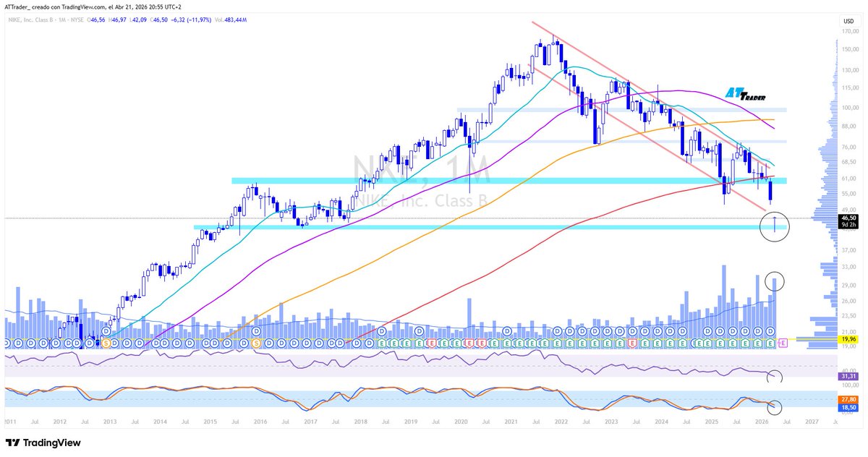Screen dimensions: 868x457
Task: Click the 2027 label on time axis
Action: tap(811, 421)
